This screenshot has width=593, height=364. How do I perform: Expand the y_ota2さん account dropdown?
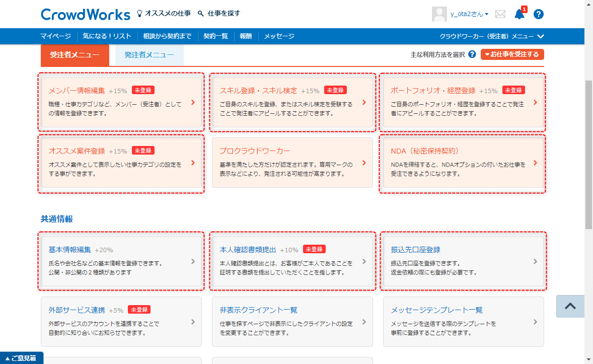469,14
